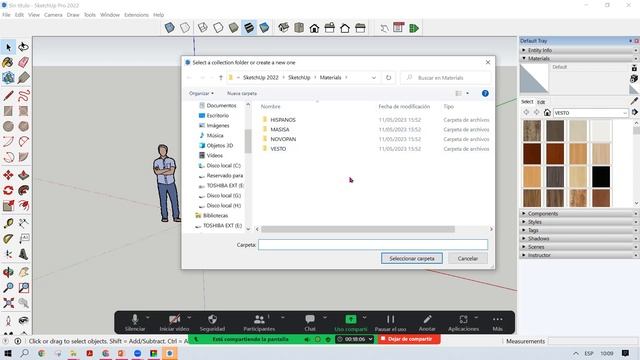Click the Carpeta text field

point(373,244)
